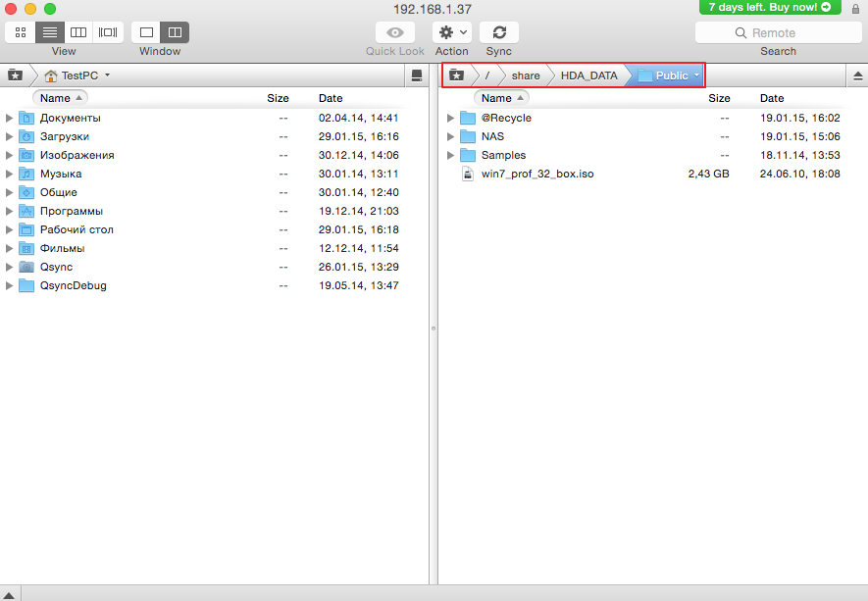Expand the Samples folder
Image resolution: width=868 pixels, height=601 pixels.
(x=450, y=155)
